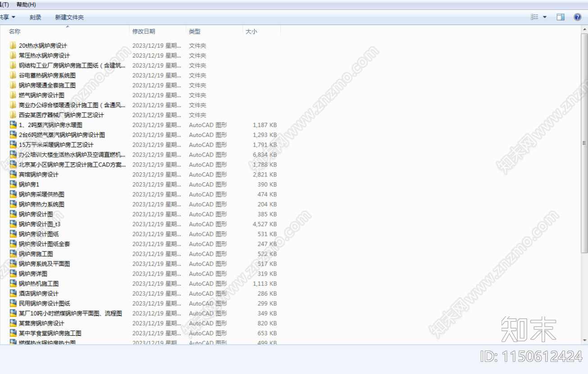
Task: Click the change view icon
Action: (x=534, y=17)
